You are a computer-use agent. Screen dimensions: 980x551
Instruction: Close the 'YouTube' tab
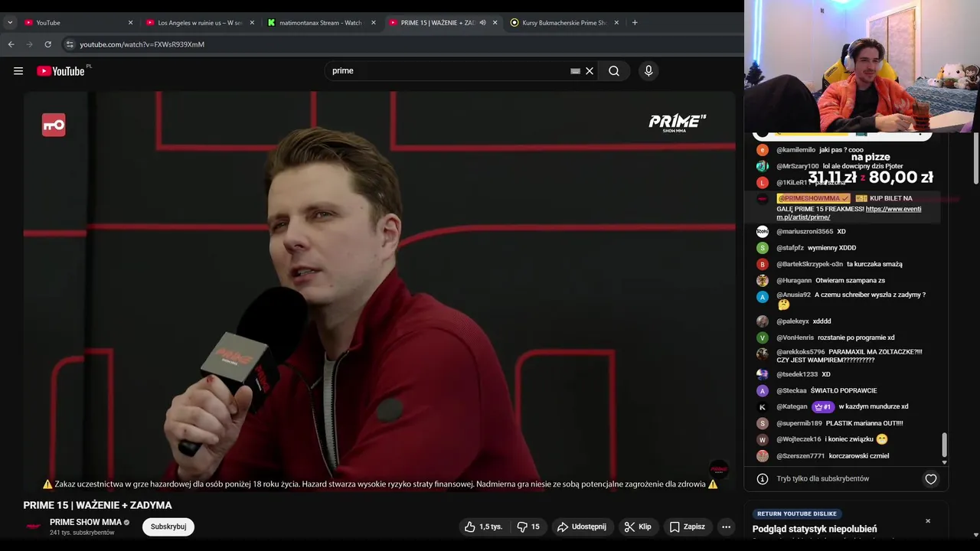click(130, 23)
